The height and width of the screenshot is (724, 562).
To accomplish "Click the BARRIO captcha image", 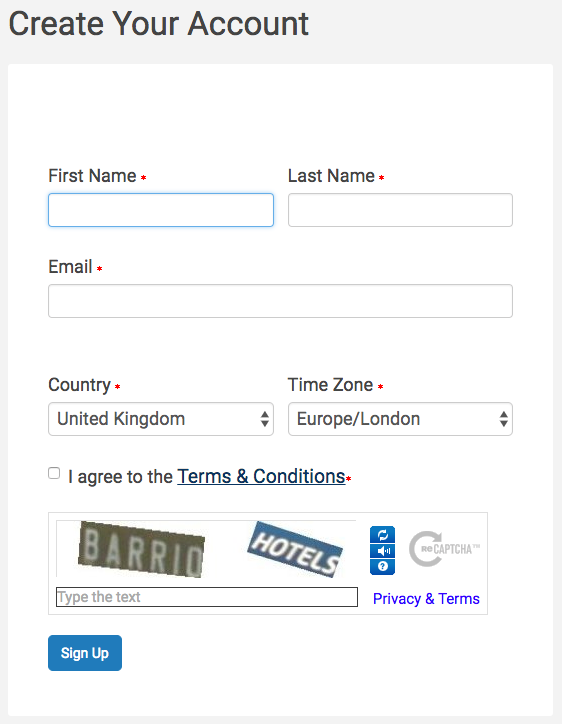I will click(141, 549).
